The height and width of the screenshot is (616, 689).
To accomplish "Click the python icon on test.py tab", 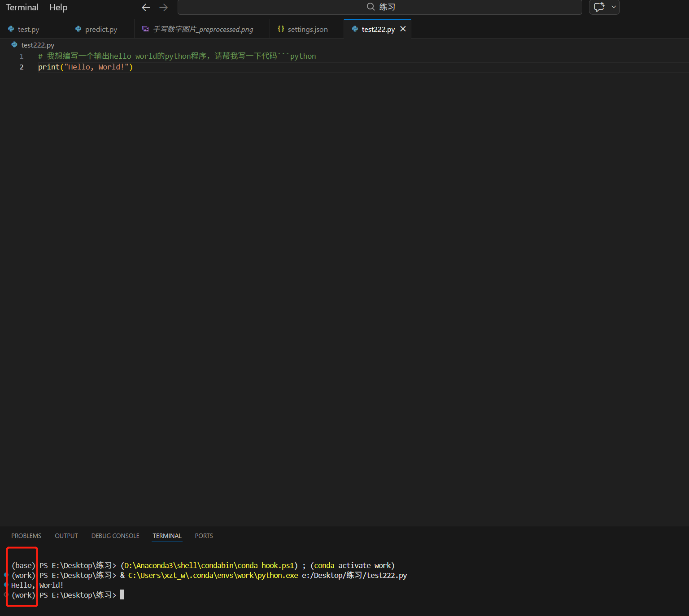I will tap(11, 29).
